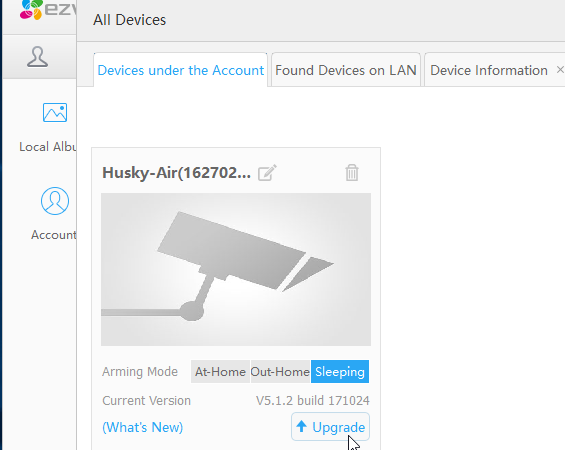Click the Local Album label

tap(48, 147)
